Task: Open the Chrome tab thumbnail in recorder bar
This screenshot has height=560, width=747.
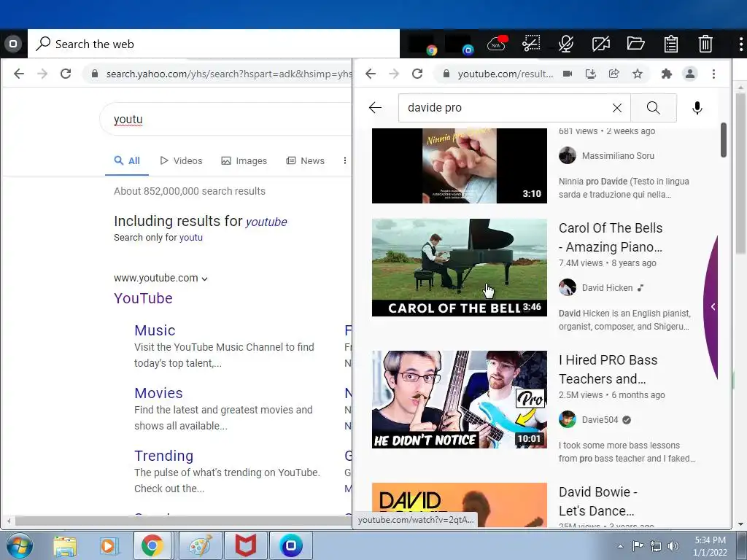Action: click(422, 44)
